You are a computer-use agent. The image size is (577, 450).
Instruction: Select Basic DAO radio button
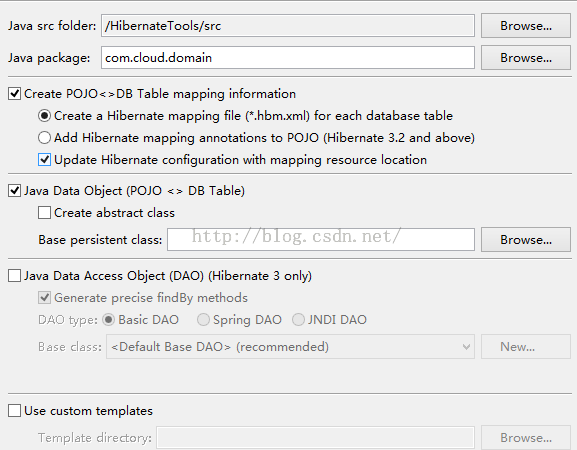109,320
